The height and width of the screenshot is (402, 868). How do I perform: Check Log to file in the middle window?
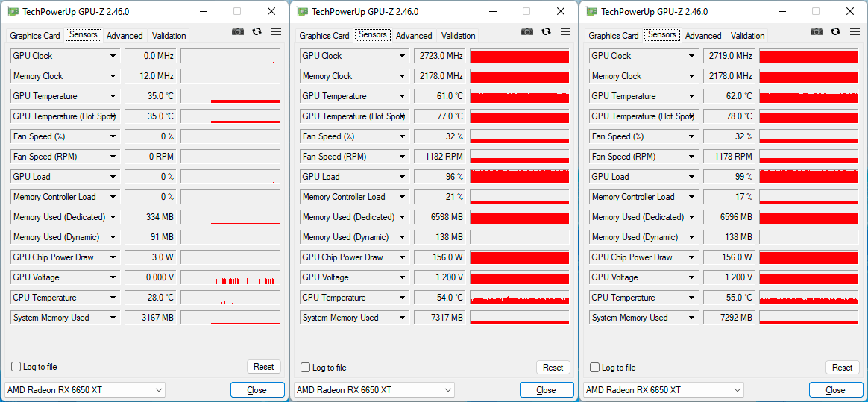tap(306, 367)
